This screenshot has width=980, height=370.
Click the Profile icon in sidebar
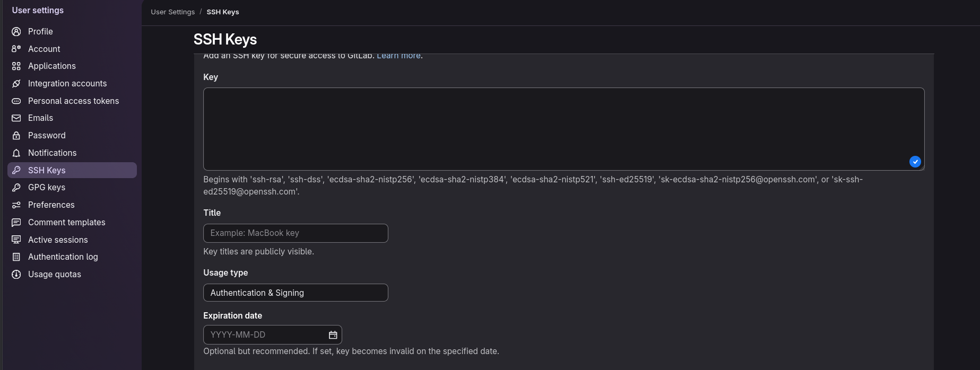pos(16,32)
